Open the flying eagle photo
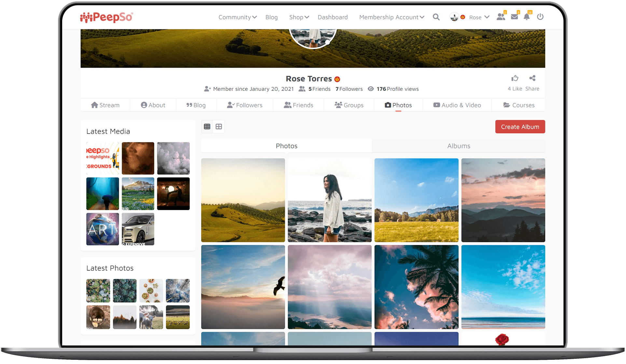Viewport: 626px width, 364px height. 243,287
